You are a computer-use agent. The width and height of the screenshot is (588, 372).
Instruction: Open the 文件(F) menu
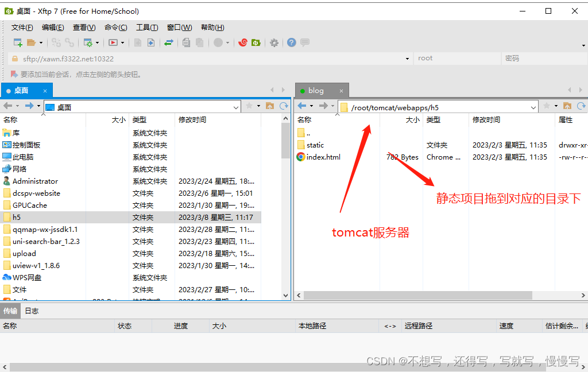[22, 28]
